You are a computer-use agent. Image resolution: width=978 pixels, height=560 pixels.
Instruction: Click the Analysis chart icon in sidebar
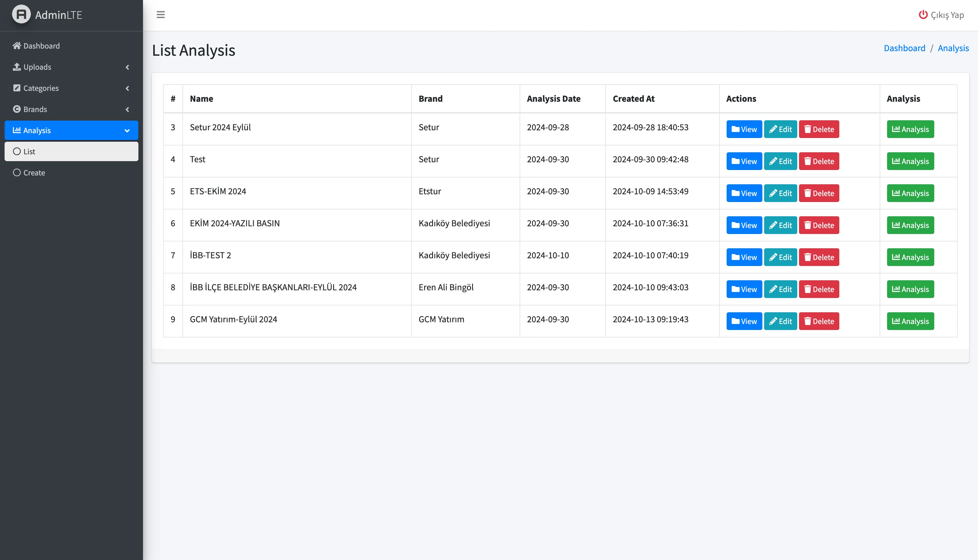pyautogui.click(x=17, y=130)
